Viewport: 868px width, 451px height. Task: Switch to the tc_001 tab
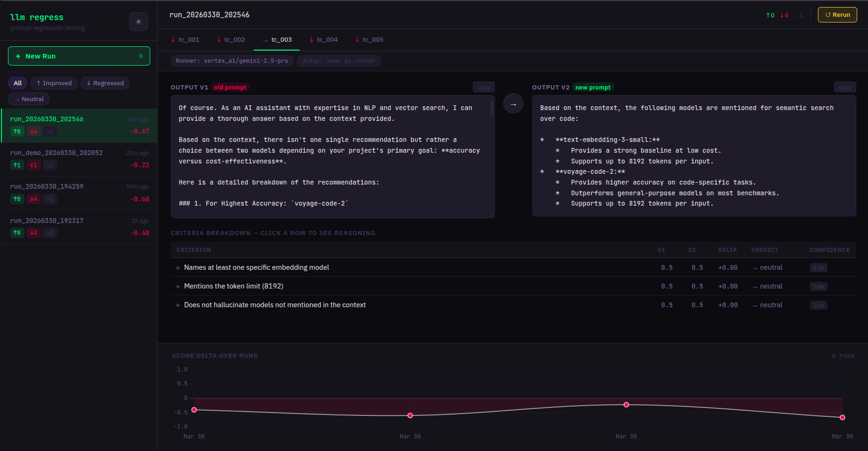[185, 40]
